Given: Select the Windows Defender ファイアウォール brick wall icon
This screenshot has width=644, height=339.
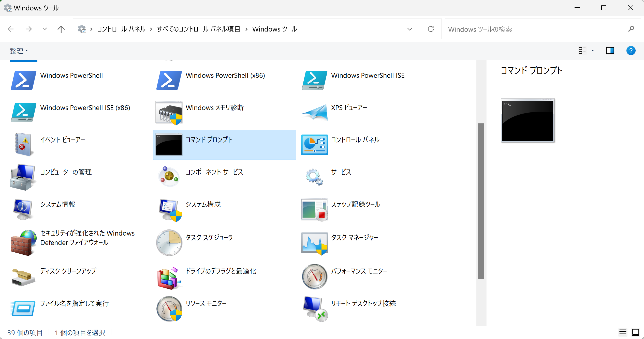Looking at the screenshot, I should pyautogui.click(x=23, y=243).
